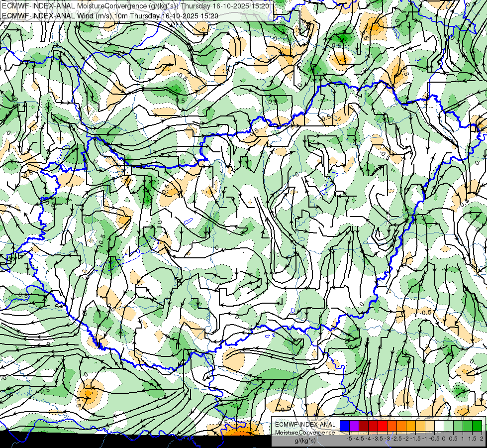Click 'ECMWF-INDEX-ANAL' text in the legend box

[305, 425]
